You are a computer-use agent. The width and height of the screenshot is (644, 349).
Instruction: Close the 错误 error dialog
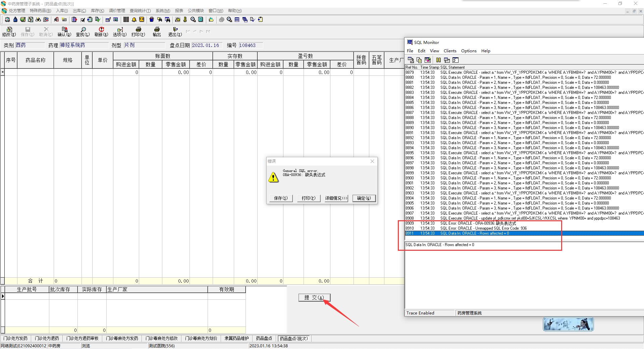[372, 161]
